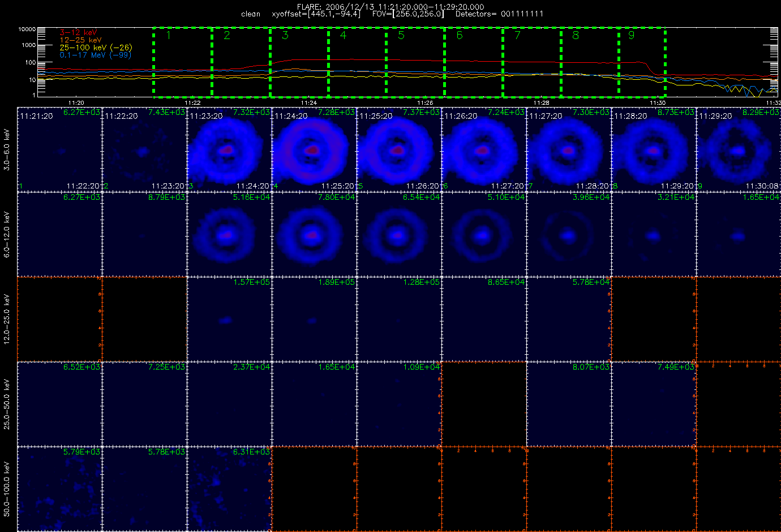Open the 3.0-6.0 keV image starting 11:24:20
Viewport: 781px width, 532px height.
[x=314, y=149]
